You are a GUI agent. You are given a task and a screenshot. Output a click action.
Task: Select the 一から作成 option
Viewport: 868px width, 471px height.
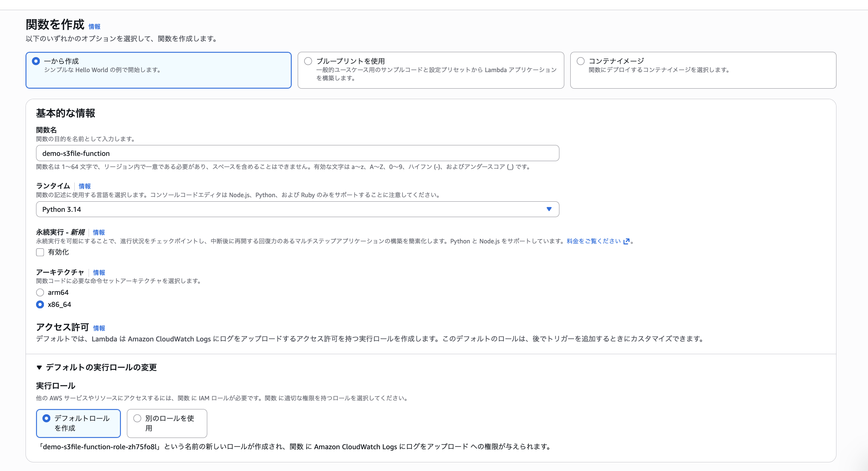point(36,60)
